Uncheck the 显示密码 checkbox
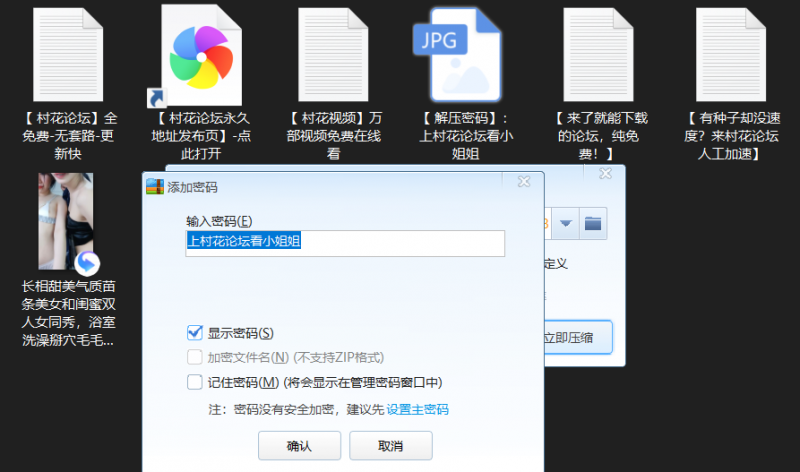This screenshot has width=800, height=472. (195, 333)
